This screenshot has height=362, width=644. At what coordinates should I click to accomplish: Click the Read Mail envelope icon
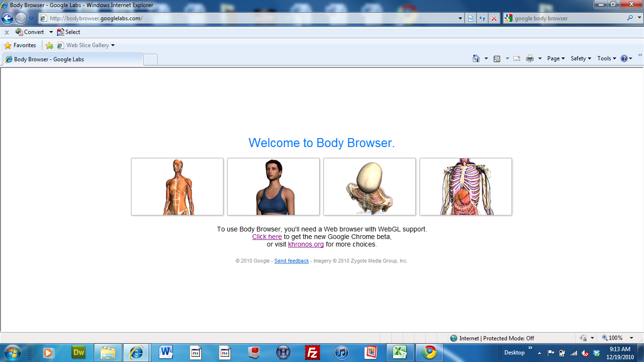[517, 58]
